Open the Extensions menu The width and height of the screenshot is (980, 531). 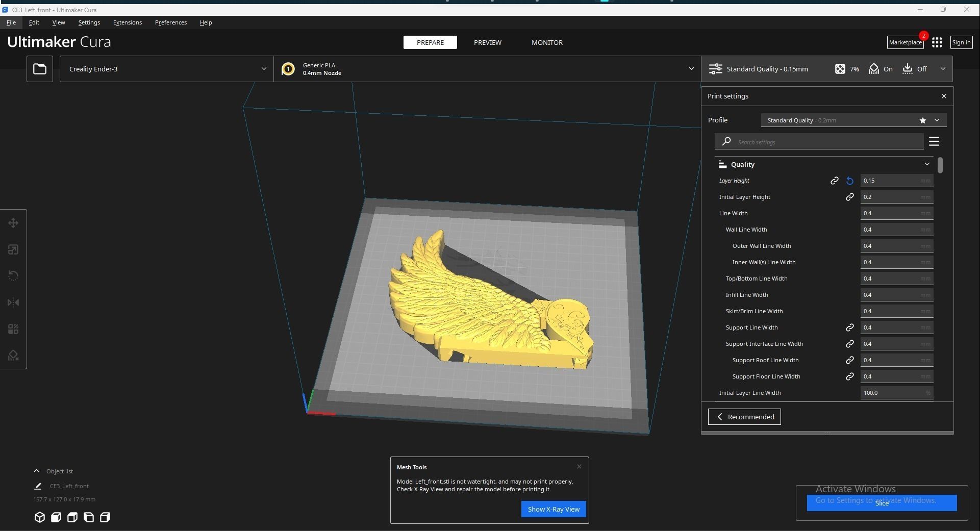(128, 22)
